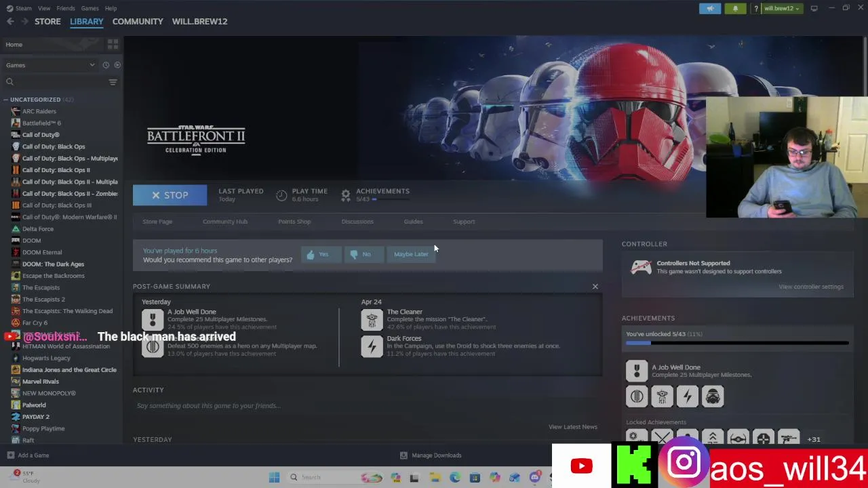Select DOOM Eternal in the game list

click(x=42, y=252)
